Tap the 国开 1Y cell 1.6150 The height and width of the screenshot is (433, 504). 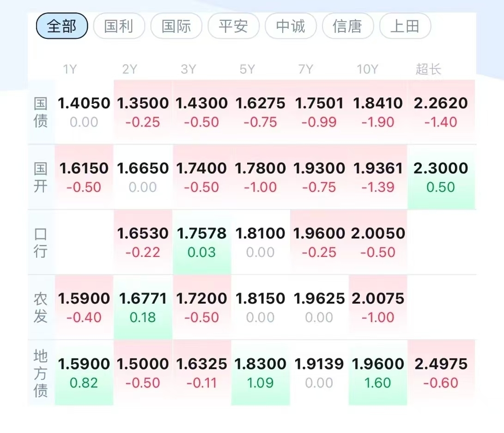[x=84, y=177]
